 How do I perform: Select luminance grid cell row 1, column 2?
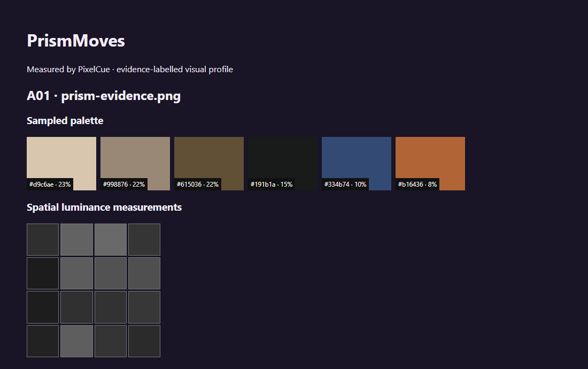tap(76, 240)
